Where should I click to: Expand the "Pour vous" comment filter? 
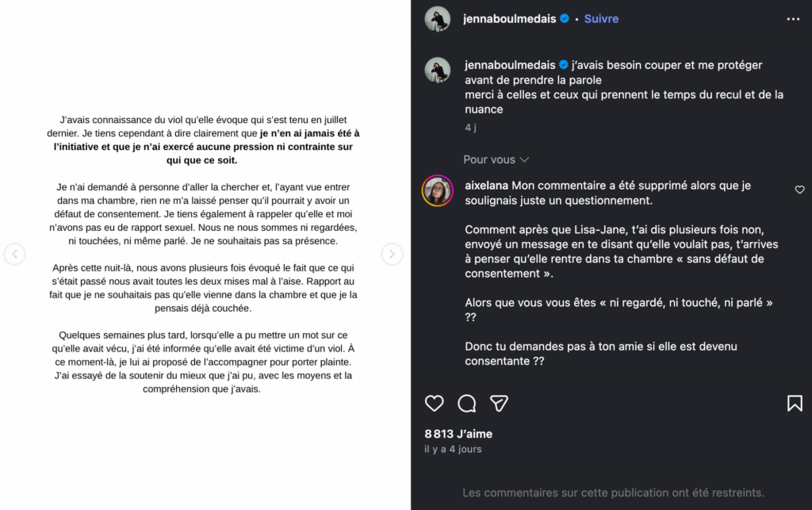(x=496, y=159)
